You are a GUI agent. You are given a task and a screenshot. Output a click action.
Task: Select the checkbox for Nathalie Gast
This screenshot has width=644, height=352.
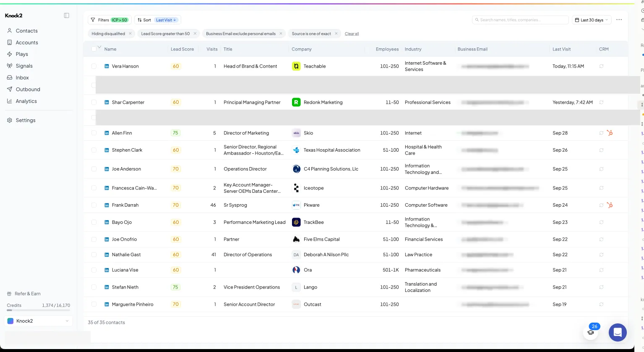pos(94,255)
